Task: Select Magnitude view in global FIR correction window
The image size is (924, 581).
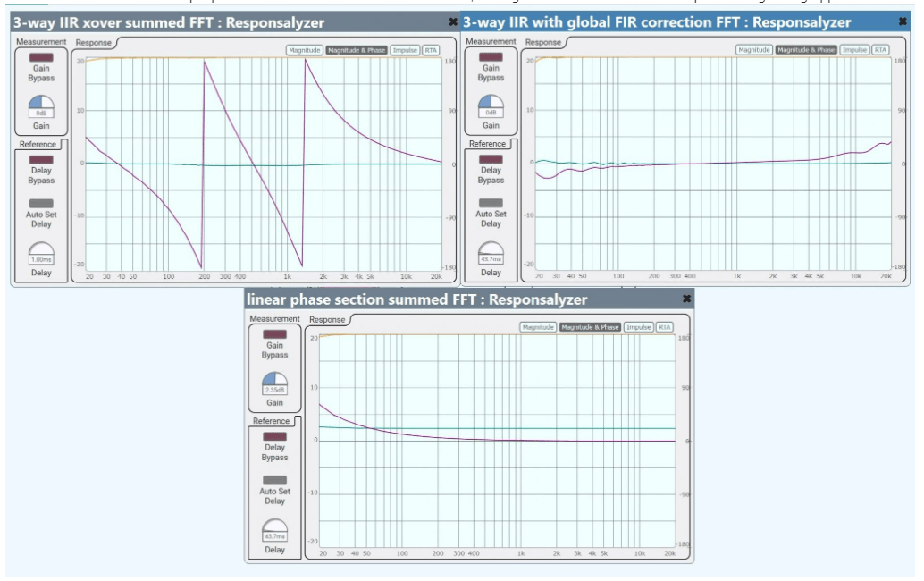Action: click(x=754, y=50)
